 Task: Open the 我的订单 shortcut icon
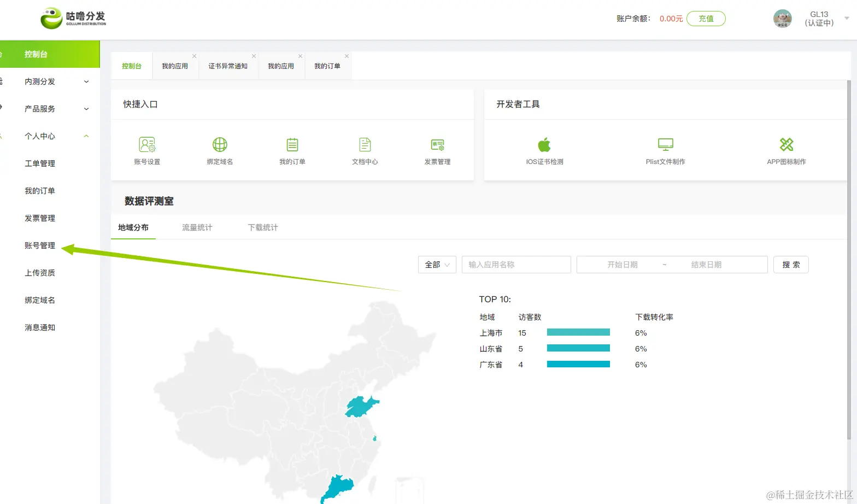pyautogui.click(x=292, y=144)
